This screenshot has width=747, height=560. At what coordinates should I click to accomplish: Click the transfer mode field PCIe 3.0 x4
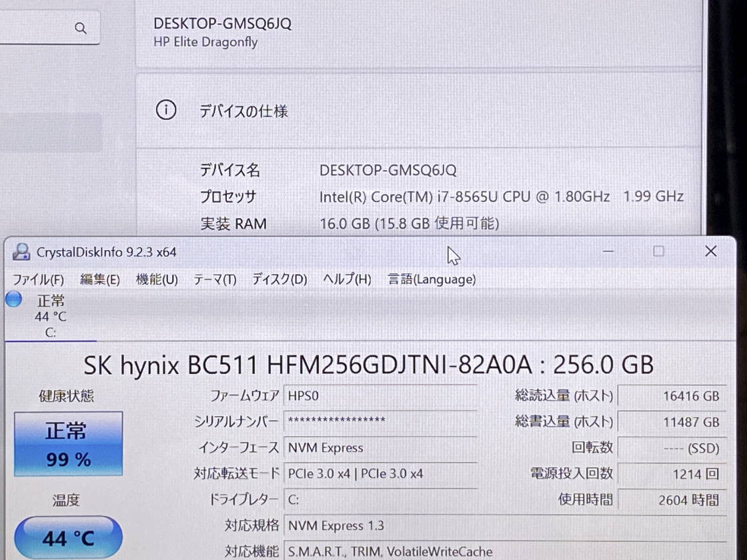[380, 474]
